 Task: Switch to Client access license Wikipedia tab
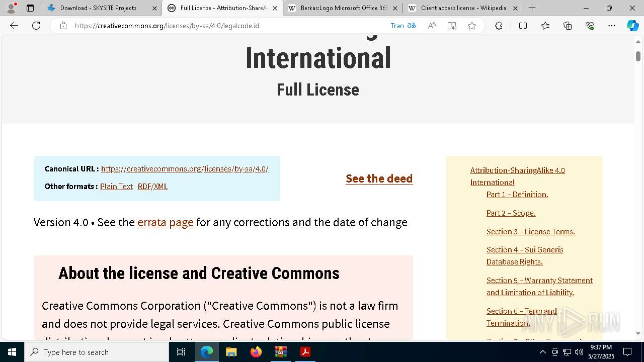click(463, 8)
